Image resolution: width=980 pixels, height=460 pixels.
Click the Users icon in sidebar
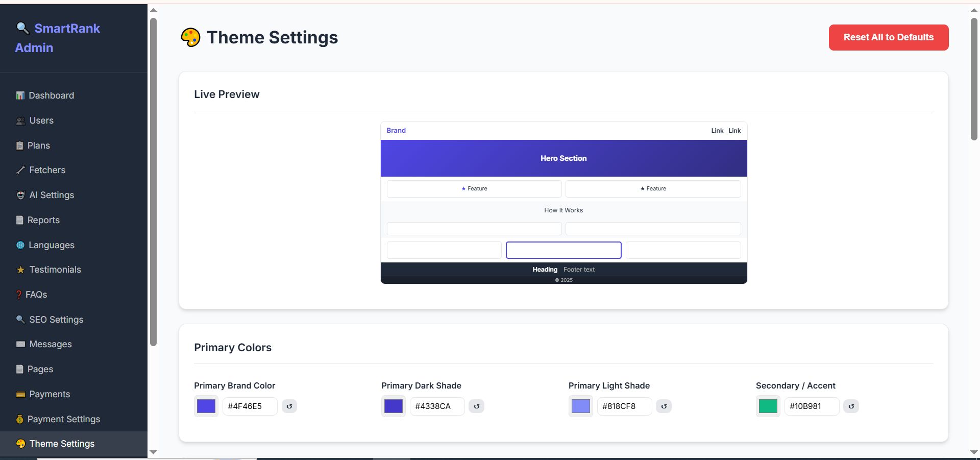[20, 120]
